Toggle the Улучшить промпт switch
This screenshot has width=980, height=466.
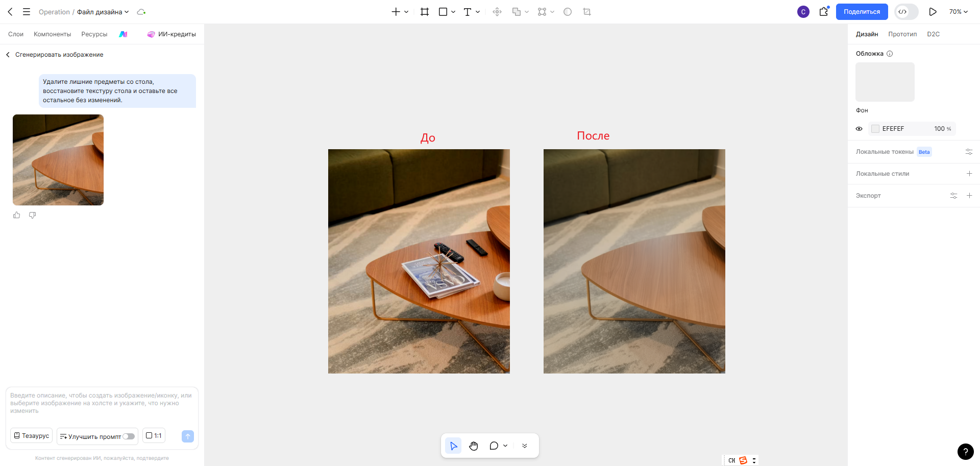click(129, 436)
